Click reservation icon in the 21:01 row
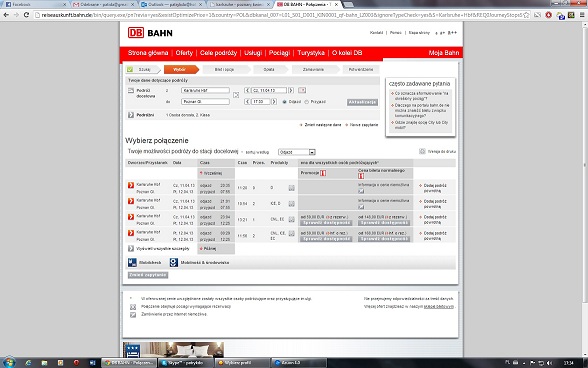 291,204
